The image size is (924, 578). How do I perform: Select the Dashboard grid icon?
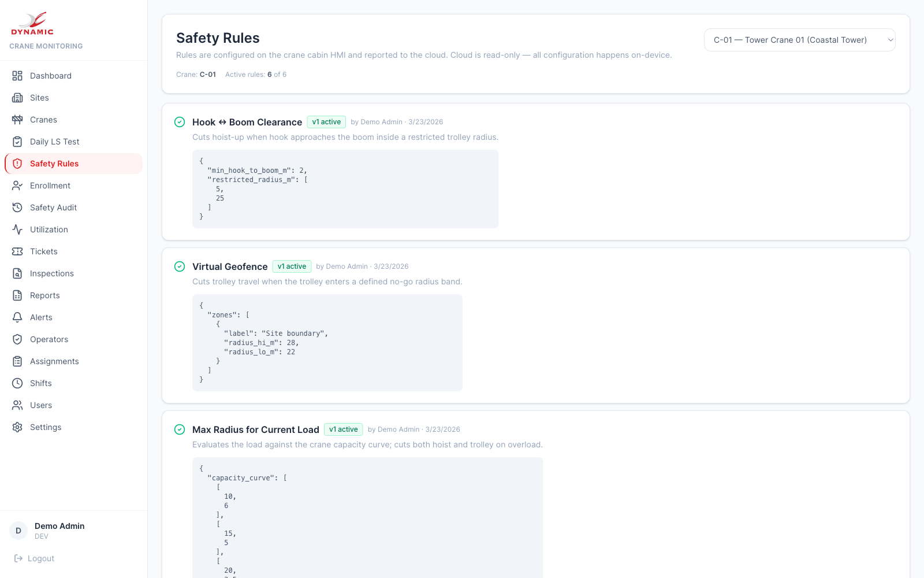point(17,76)
